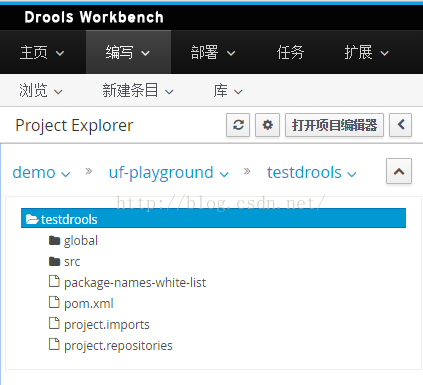Screen dimensions: 423x385
Task: Select the testdrools root tree node
Action: coord(213,218)
